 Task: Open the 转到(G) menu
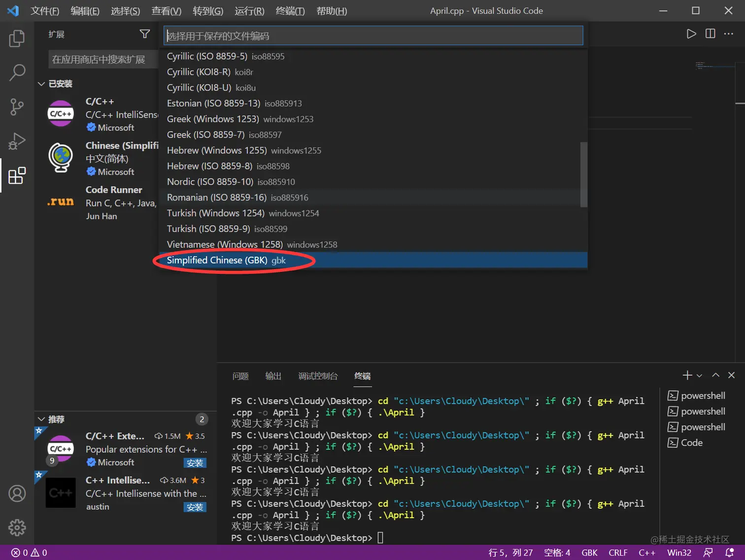tap(208, 11)
